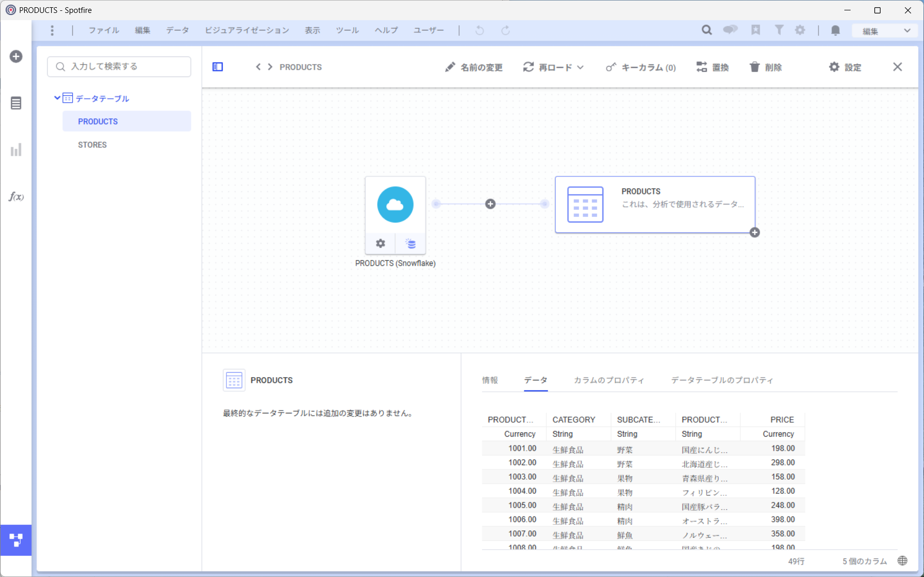Open the ツール menu

[x=347, y=31]
